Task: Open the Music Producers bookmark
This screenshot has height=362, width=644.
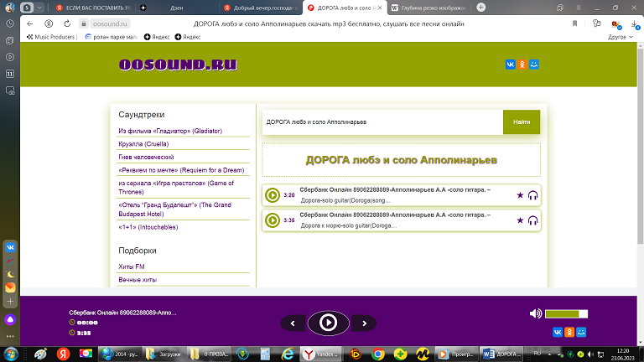Action: tap(51, 37)
